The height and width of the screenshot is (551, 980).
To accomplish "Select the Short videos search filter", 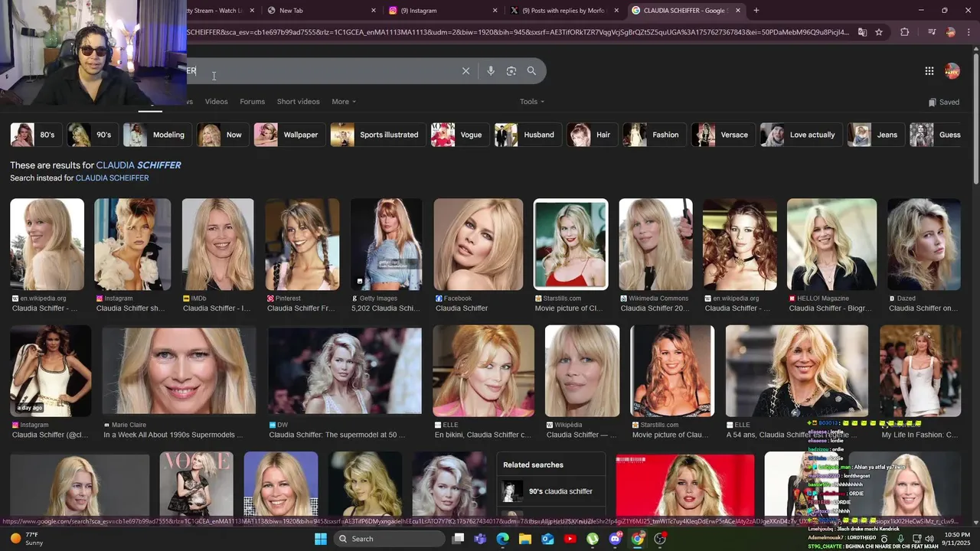I will click(x=298, y=102).
